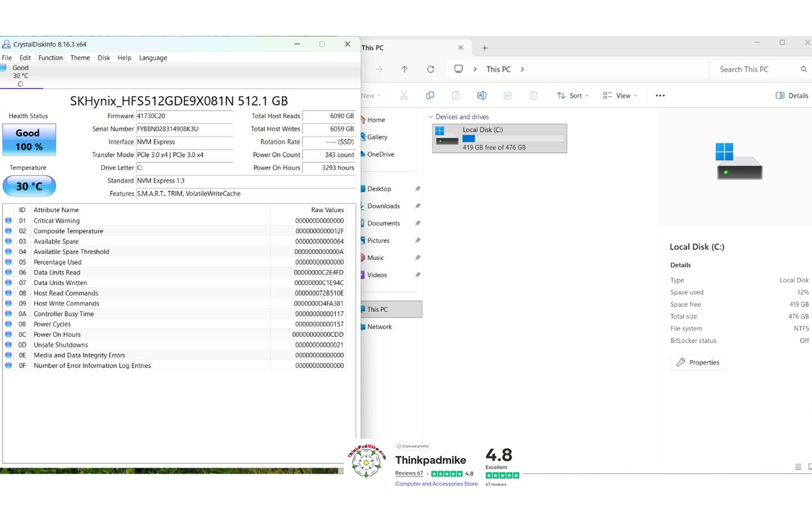Viewport: 812px width, 510px height.
Task: Click the 30 °C temperature indicator
Action: (x=29, y=186)
